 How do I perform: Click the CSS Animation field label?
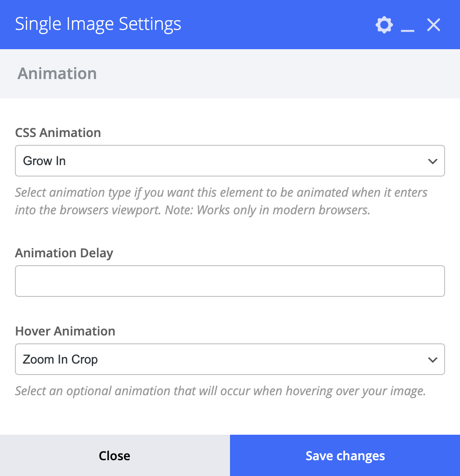(x=58, y=133)
